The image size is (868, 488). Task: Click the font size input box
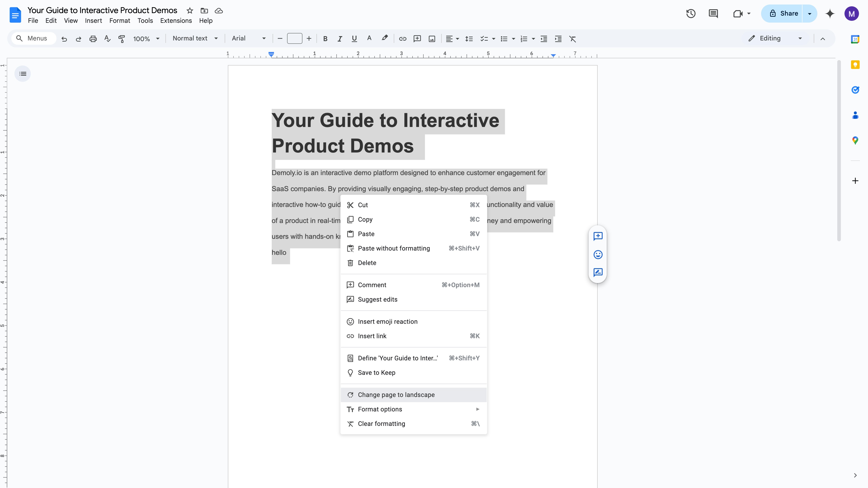295,38
